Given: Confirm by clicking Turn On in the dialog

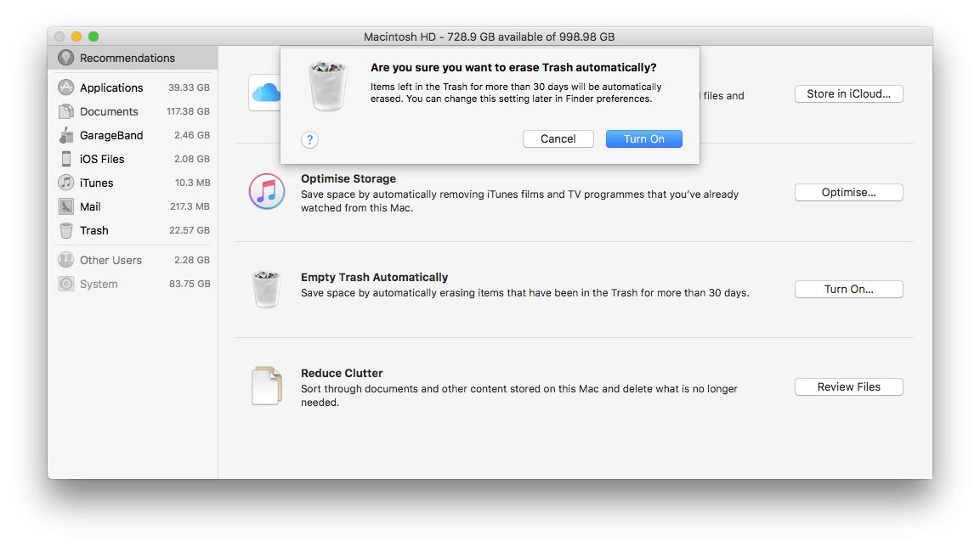Looking at the screenshot, I should tap(643, 138).
